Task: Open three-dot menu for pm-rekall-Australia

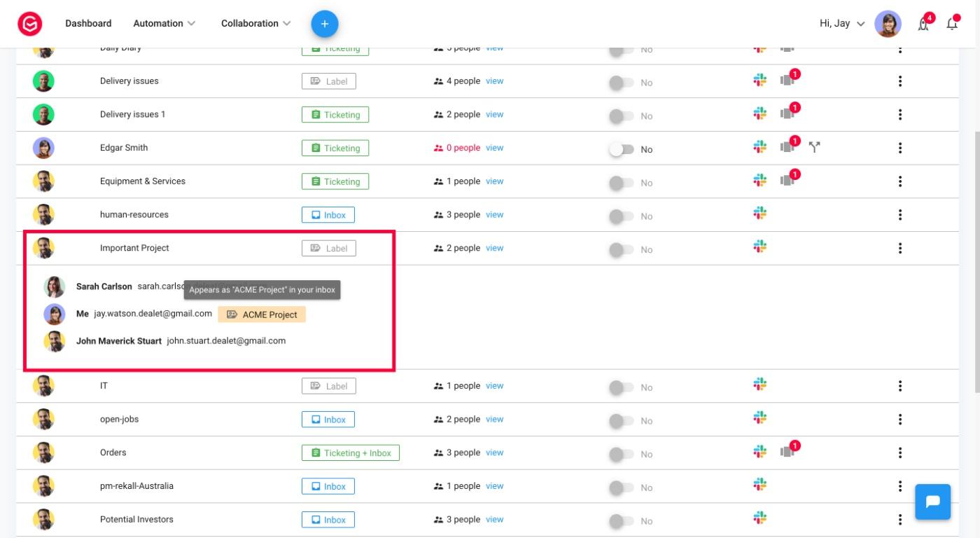Action: coord(900,486)
